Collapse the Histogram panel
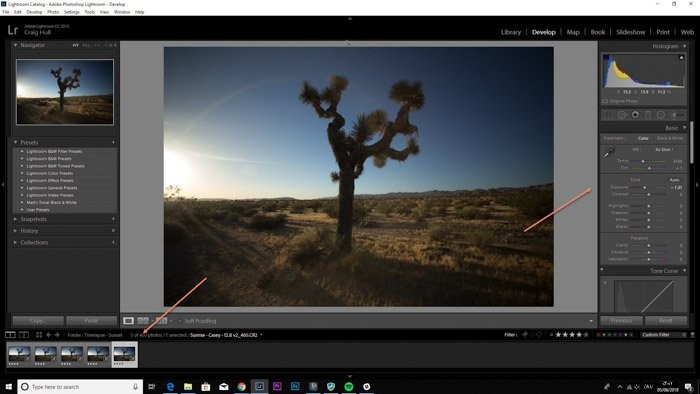This screenshot has height=394, width=700. (684, 46)
